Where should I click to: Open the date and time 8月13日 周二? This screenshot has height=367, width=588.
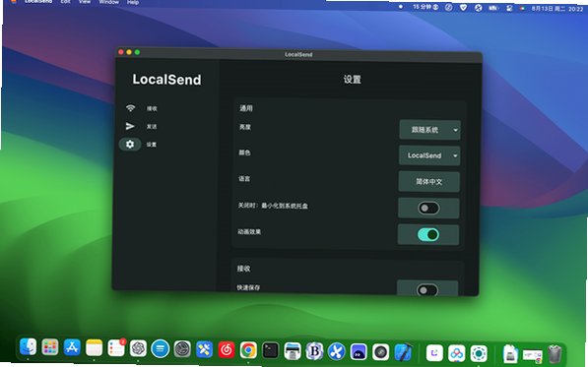(x=557, y=9)
